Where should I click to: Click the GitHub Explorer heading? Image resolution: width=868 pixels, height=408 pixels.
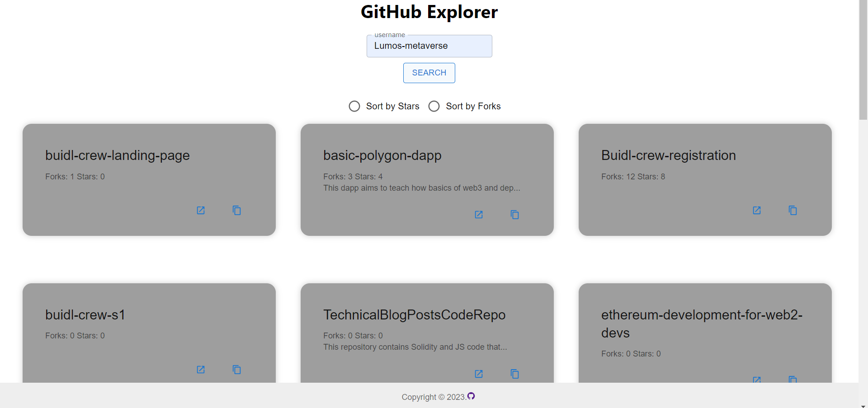[x=429, y=12]
